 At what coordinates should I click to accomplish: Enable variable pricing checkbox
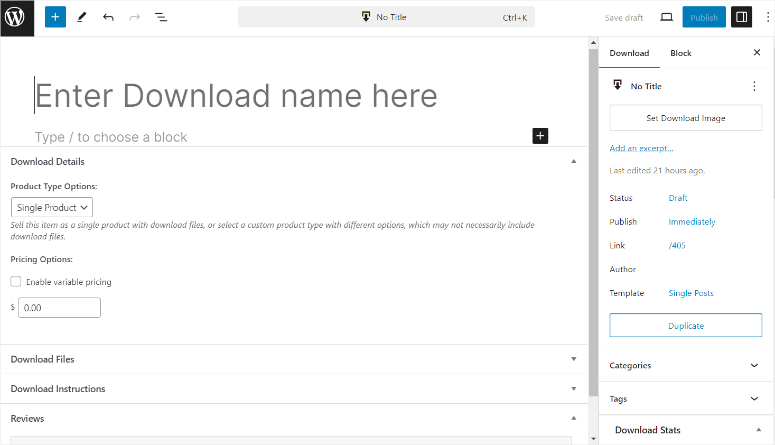point(15,282)
